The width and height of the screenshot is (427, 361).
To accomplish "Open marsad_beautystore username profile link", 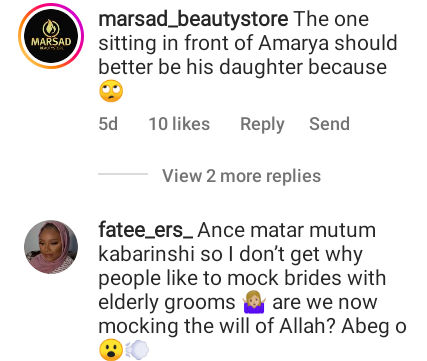I will click(193, 19).
